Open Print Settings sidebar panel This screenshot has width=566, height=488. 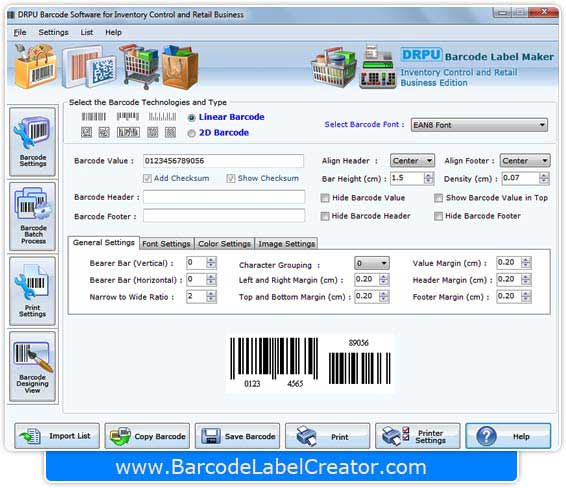(x=32, y=291)
